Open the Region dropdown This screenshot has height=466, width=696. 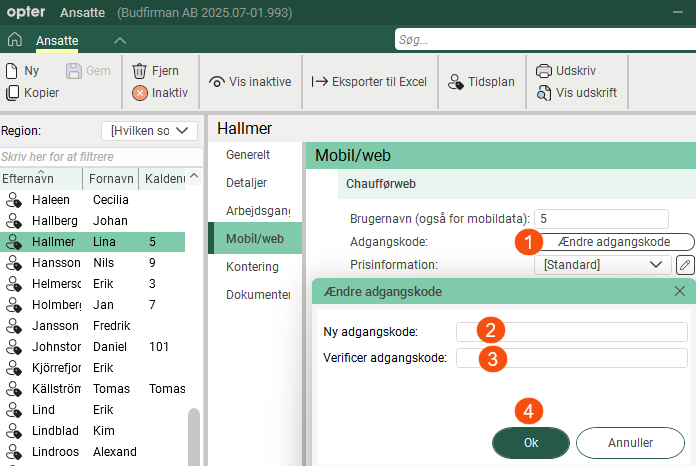coord(149,131)
